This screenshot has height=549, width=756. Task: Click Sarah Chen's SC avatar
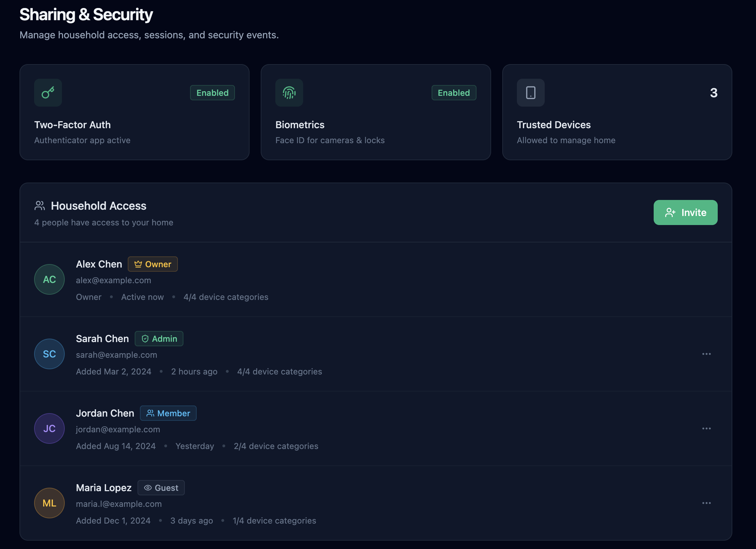tap(49, 354)
